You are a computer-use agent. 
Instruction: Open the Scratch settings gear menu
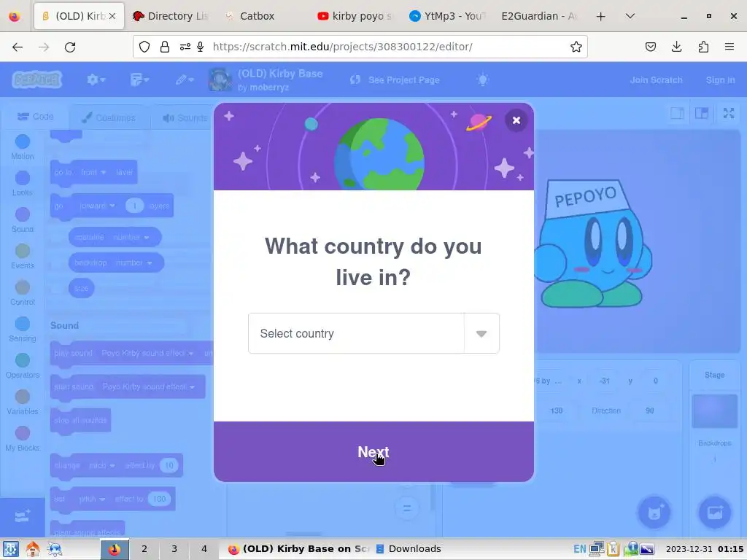pos(96,79)
